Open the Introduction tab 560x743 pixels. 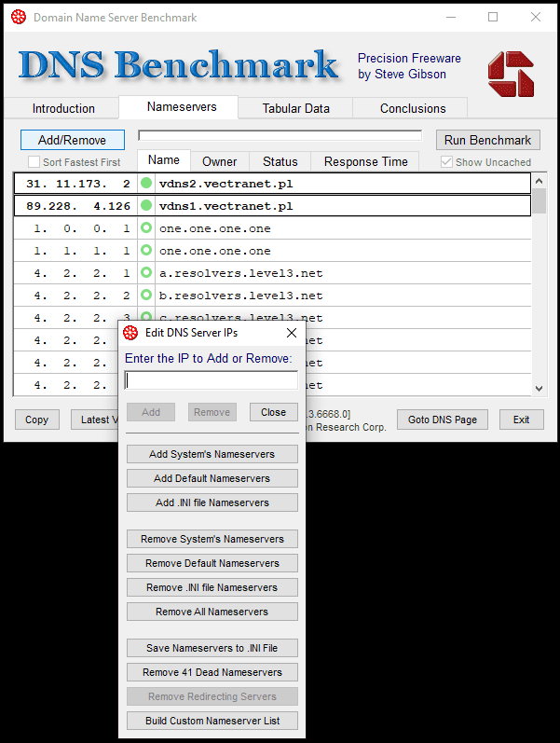[x=63, y=108]
